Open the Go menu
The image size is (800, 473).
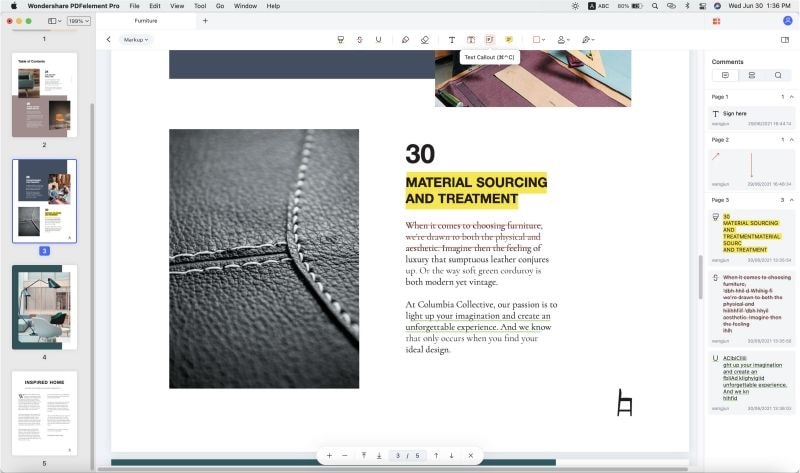pyautogui.click(x=220, y=6)
